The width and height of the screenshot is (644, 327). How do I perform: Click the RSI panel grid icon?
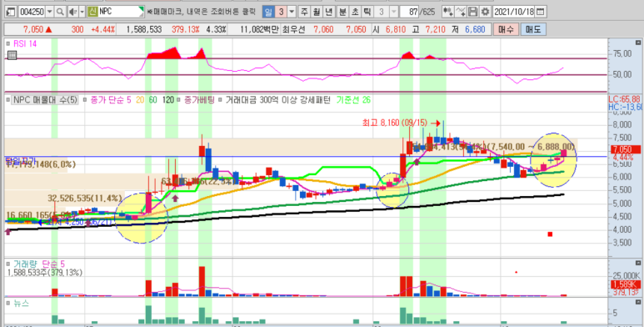point(12,55)
